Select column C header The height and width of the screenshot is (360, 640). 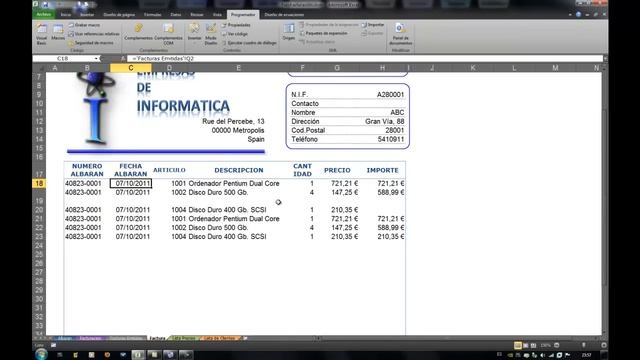(x=131, y=68)
